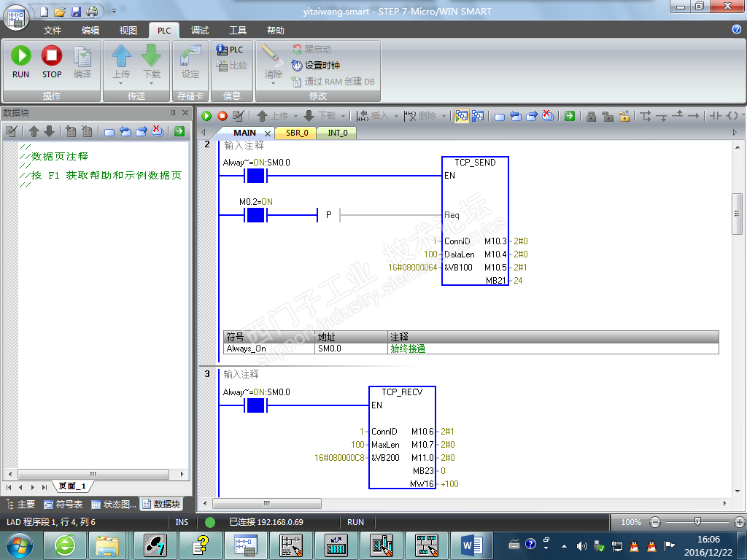Click the zoom slider in the status bar
The width and height of the screenshot is (747, 560).
point(697,522)
